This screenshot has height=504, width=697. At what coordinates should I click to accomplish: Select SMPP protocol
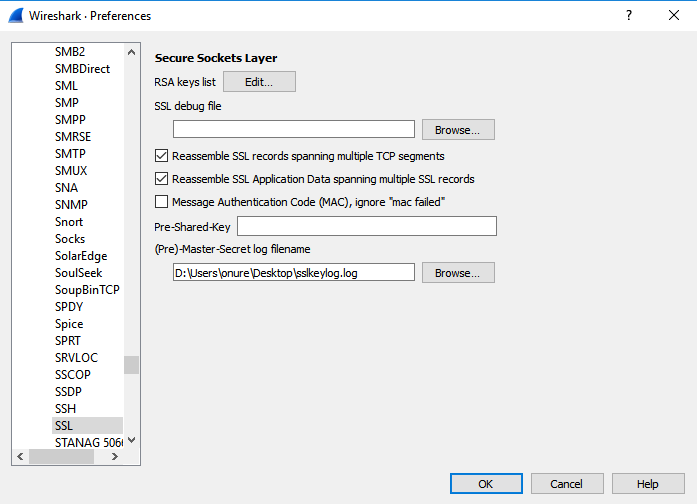(70, 120)
